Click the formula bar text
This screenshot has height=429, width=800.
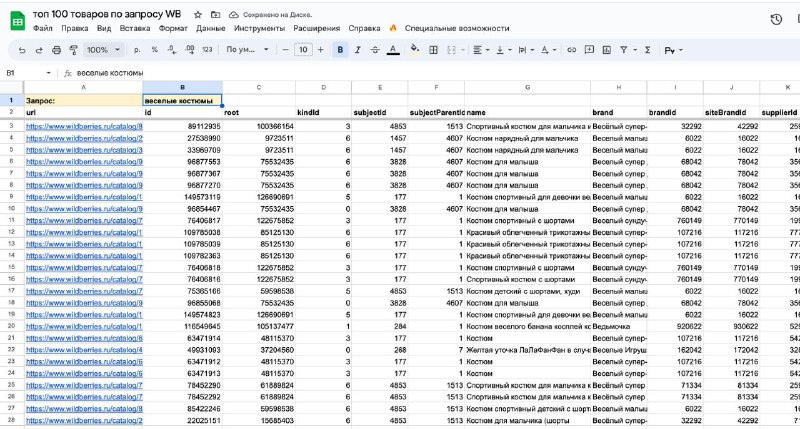click(x=110, y=73)
